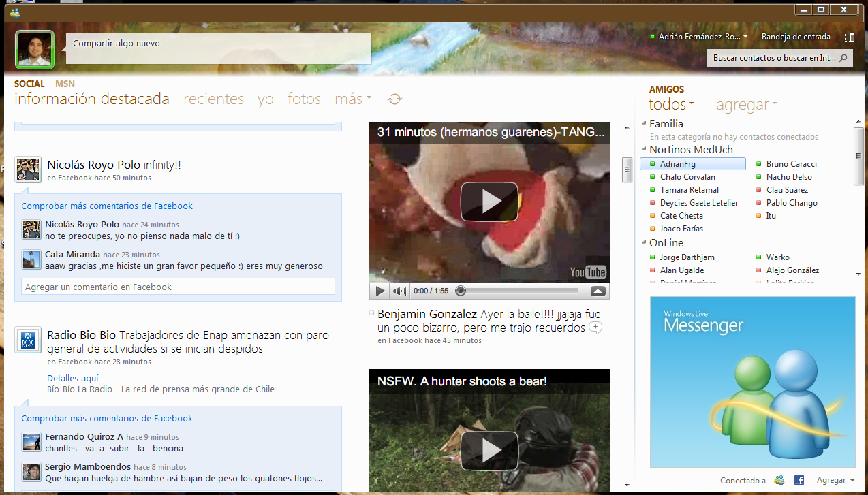Select contact Tamara Retamal

(x=689, y=190)
